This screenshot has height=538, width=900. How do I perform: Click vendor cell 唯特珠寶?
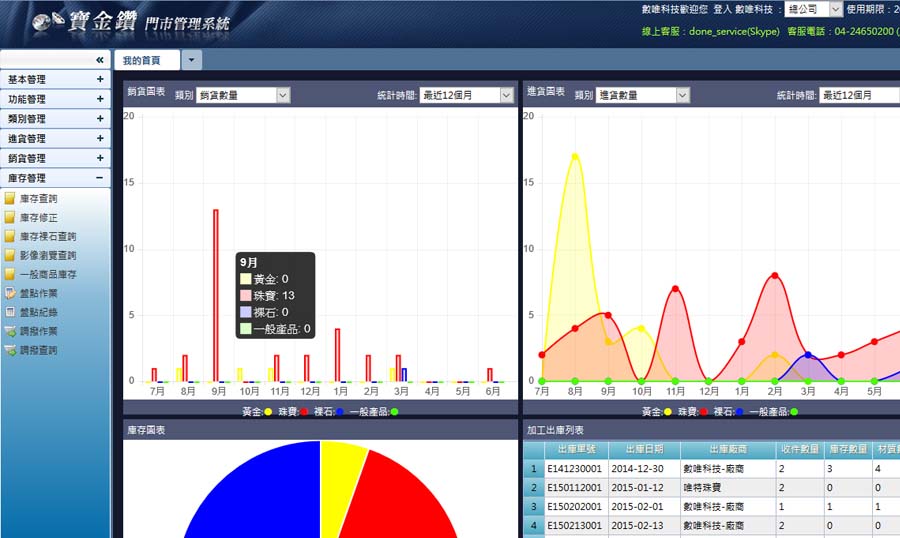pos(728,487)
